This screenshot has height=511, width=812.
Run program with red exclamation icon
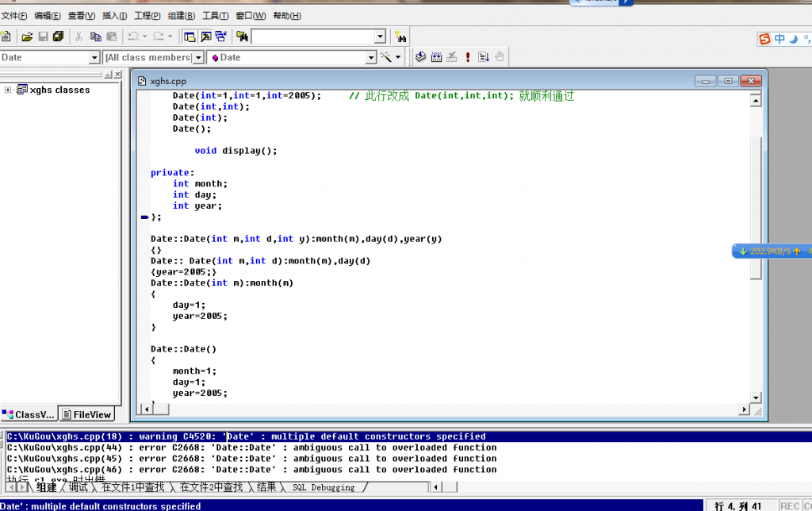[x=468, y=57]
